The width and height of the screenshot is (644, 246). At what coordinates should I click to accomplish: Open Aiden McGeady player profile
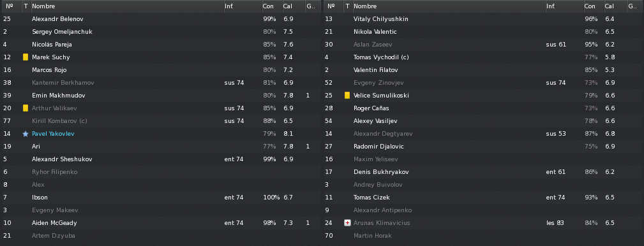click(54, 223)
